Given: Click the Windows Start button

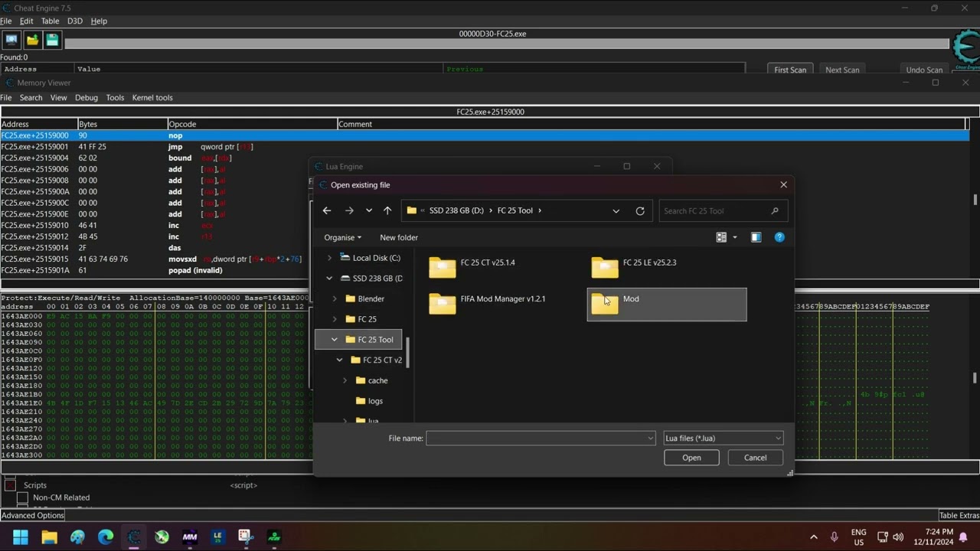Looking at the screenshot, I should pyautogui.click(x=21, y=537).
